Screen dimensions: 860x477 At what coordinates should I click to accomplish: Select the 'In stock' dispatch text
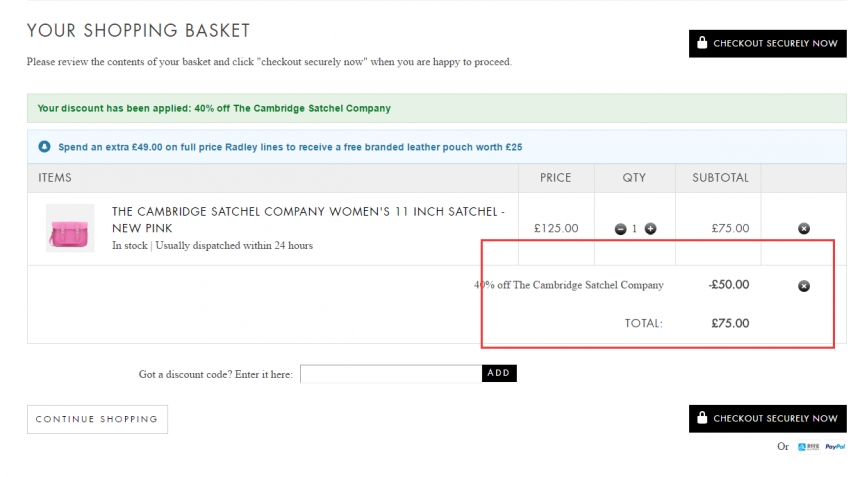(212, 246)
